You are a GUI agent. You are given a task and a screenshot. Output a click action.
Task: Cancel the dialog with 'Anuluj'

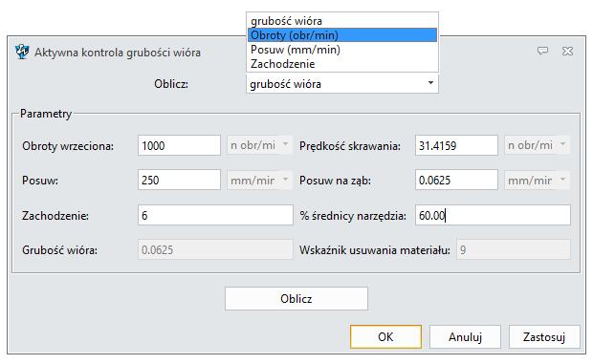465,336
